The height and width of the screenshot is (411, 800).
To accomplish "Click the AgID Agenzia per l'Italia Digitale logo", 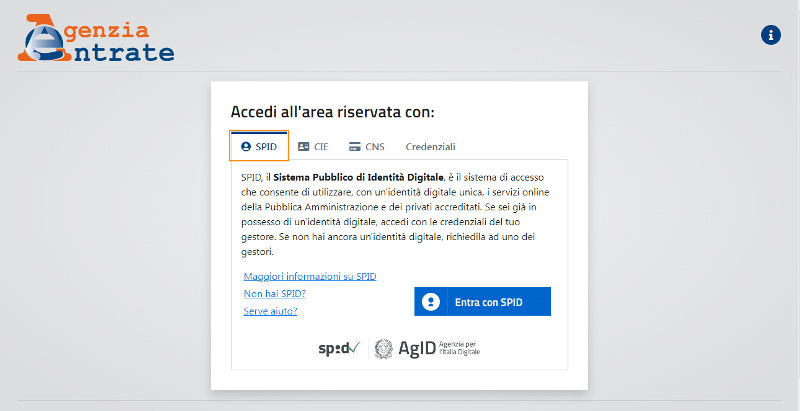I will 427,349.
